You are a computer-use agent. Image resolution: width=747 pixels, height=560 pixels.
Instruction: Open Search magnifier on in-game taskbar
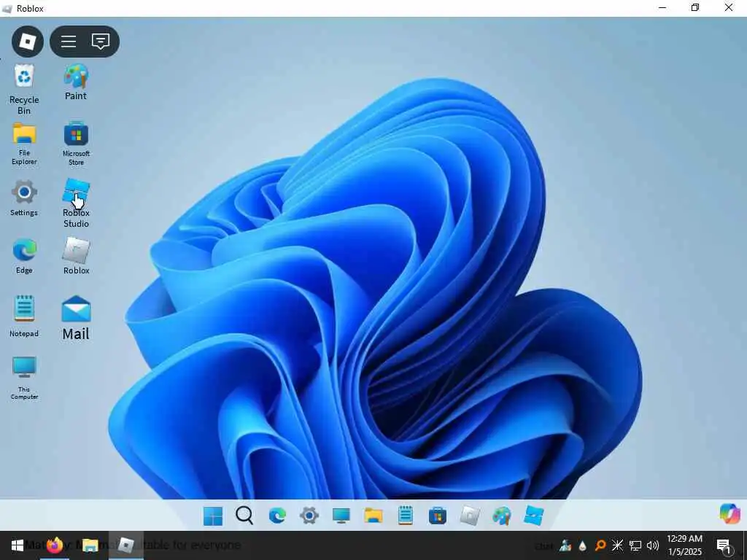[x=244, y=516]
